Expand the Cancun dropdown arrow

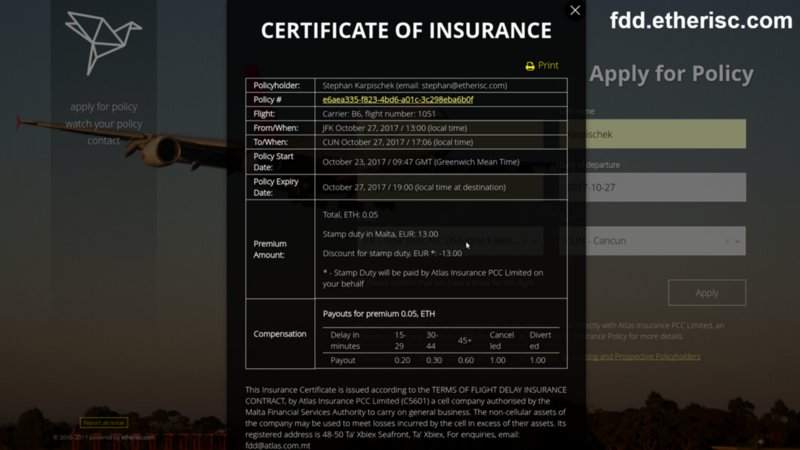738,241
